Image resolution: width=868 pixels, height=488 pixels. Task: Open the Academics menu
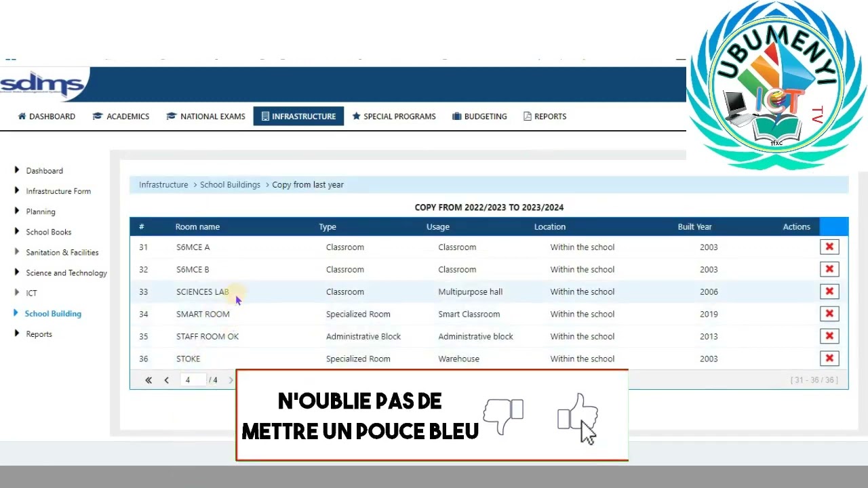pyautogui.click(x=121, y=117)
